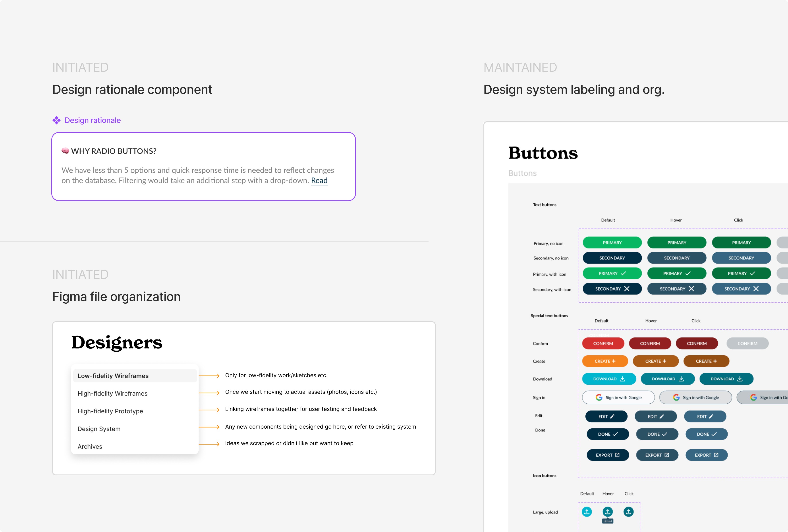Select Low-fidelity Wireframes page
788x532 pixels.
pyautogui.click(x=113, y=376)
